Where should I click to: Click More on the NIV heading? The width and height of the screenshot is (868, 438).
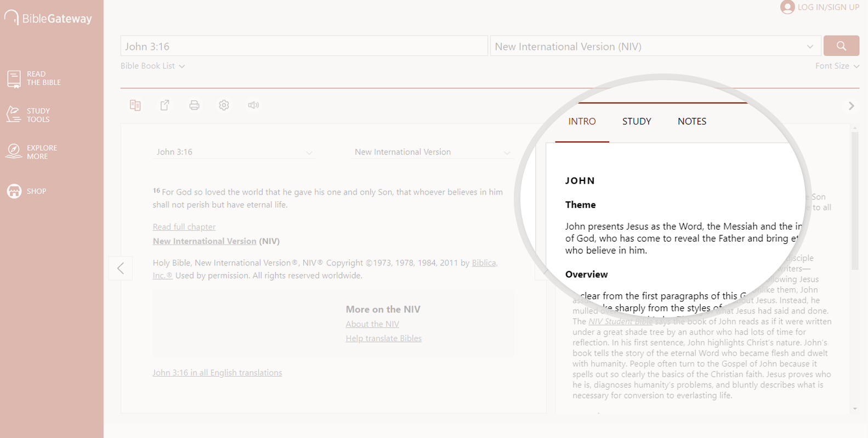click(x=383, y=309)
